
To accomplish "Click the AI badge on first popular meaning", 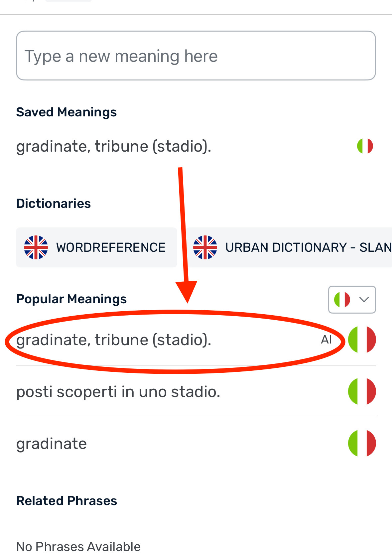I will 326,340.
